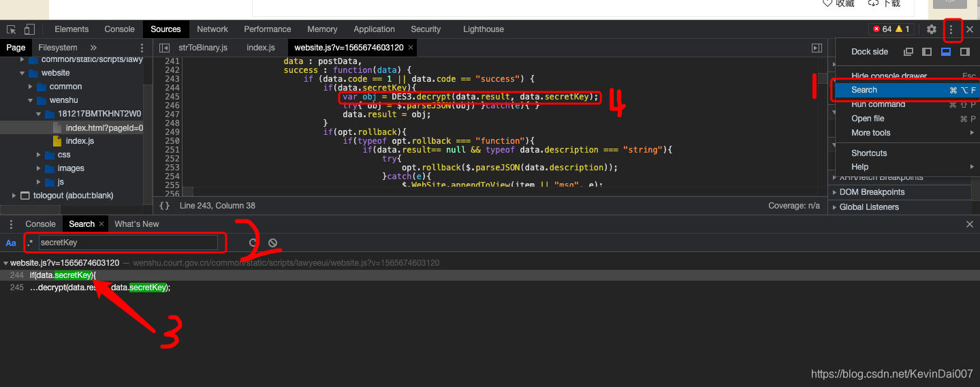Hide the file navigator pane
980x387 pixels.
pos(164,48)
